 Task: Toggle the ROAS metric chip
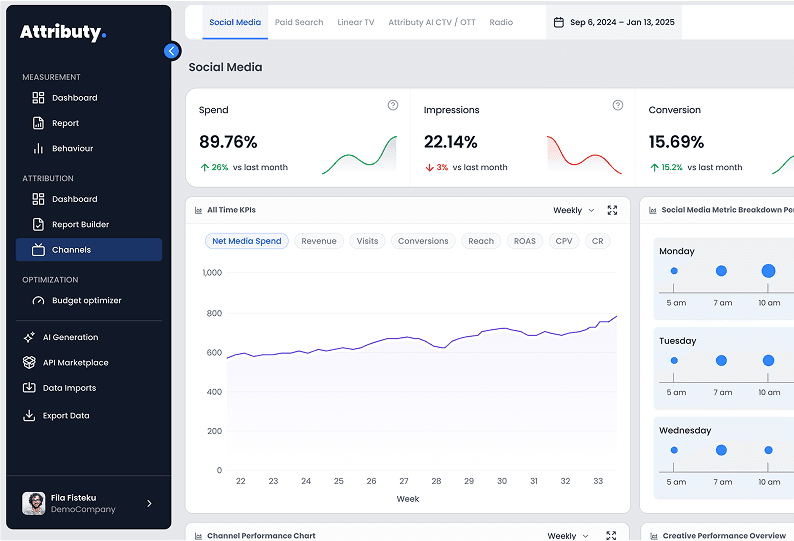(525, 241)
